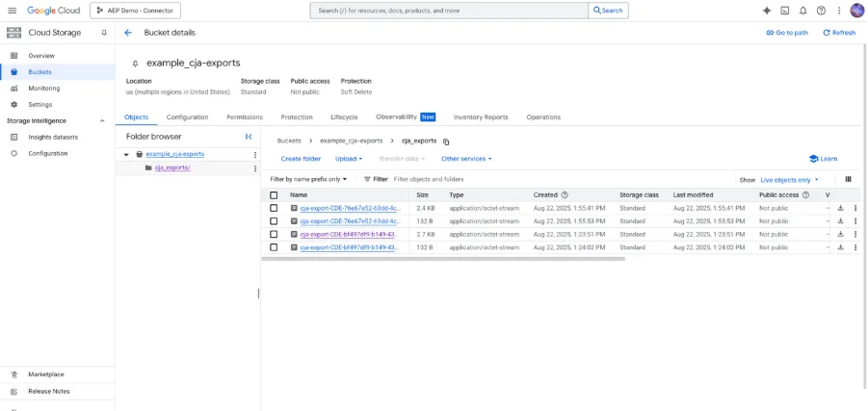Switch to the Operations tab
This screenshot has width=868, height=411.
[x=543, y=117]
